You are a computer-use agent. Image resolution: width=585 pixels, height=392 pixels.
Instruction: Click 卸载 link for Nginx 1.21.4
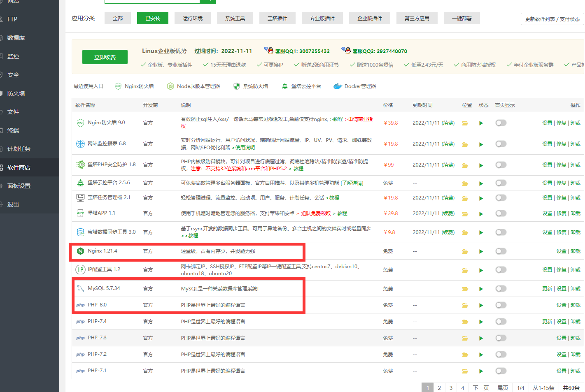pyautogui.click(x=576, y=251)
